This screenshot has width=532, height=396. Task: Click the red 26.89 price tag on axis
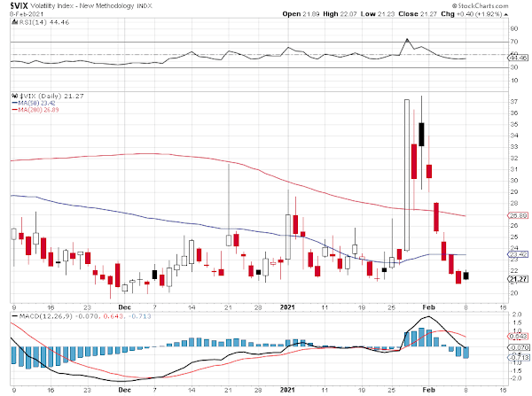click(x=518, y=215)
